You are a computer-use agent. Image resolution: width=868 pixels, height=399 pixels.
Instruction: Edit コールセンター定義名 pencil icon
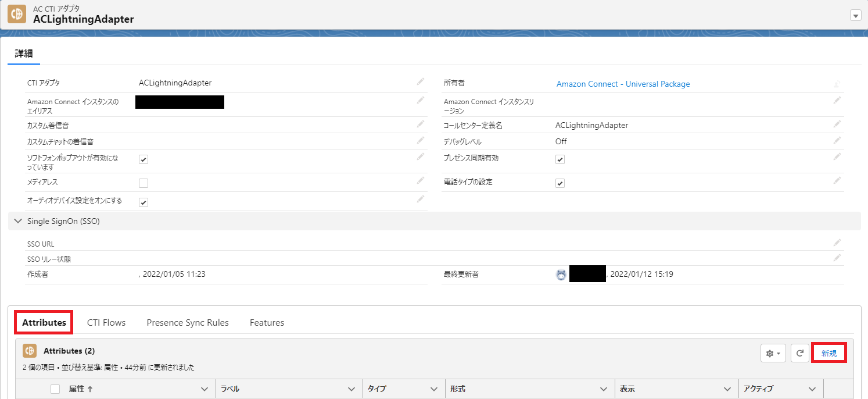tap(837, 123)
